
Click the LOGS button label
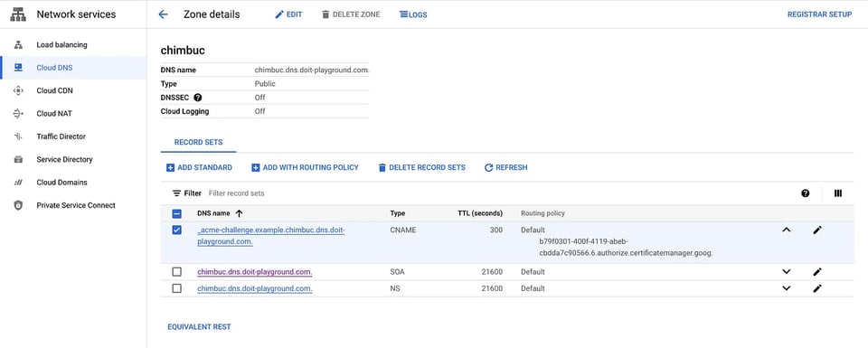pos(418,15)
